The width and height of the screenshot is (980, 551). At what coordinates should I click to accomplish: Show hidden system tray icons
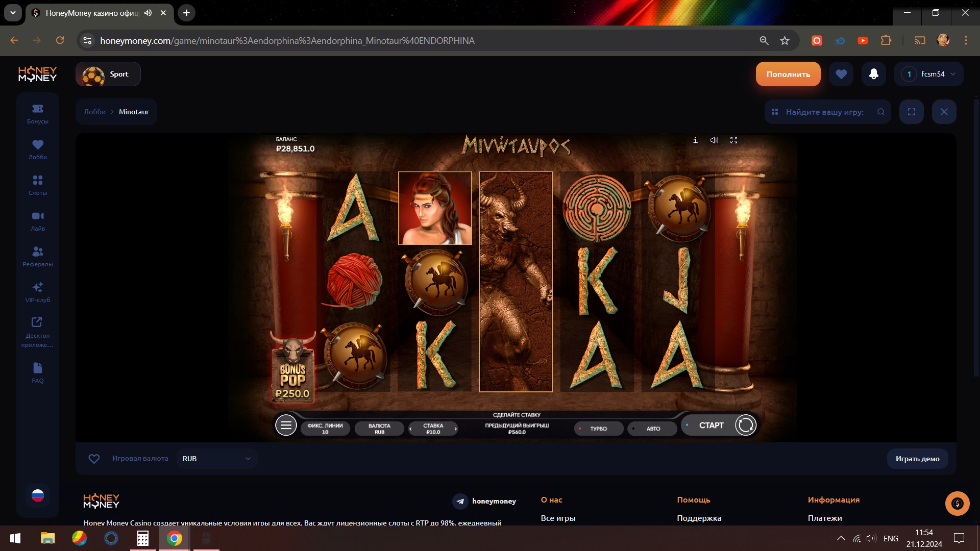(841, 538)
